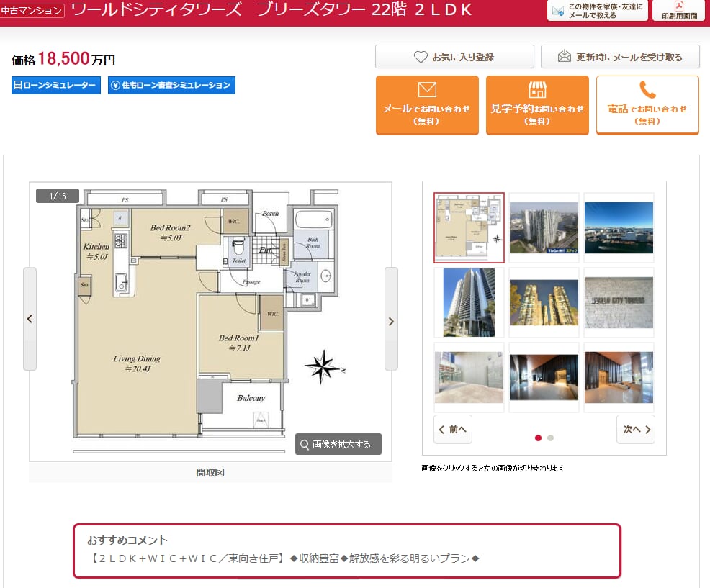The height and width of the screenshot is (588, 710).
Task: Select night-lit towers thumbnail
Action: pos(544,302)
